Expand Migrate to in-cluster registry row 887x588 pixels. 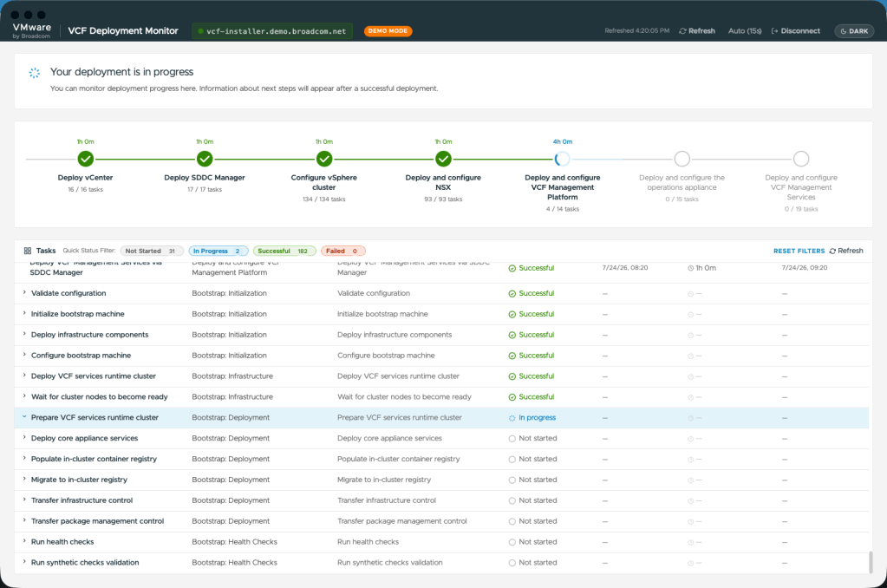(x=24, y=479)
